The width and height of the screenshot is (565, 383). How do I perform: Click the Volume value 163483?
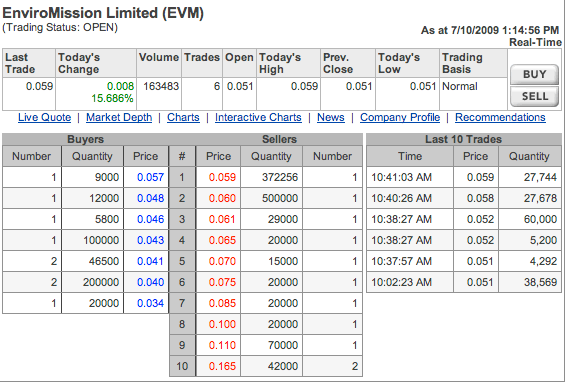point(161,86)
